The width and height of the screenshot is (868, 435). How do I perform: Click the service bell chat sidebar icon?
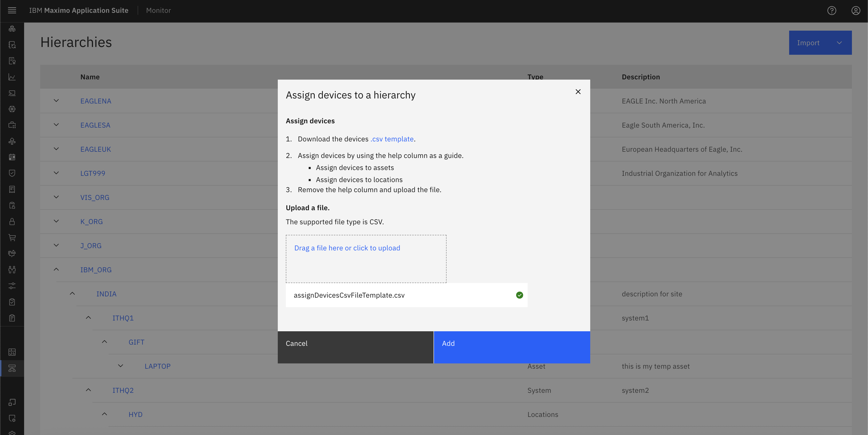[x=12, y=253]
